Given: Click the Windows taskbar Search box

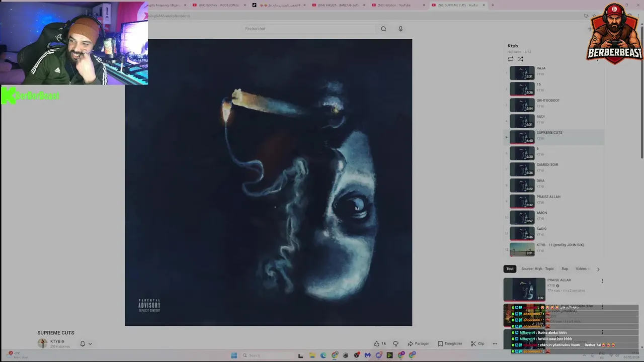Looking at the screenshot, I should point(267,355).
